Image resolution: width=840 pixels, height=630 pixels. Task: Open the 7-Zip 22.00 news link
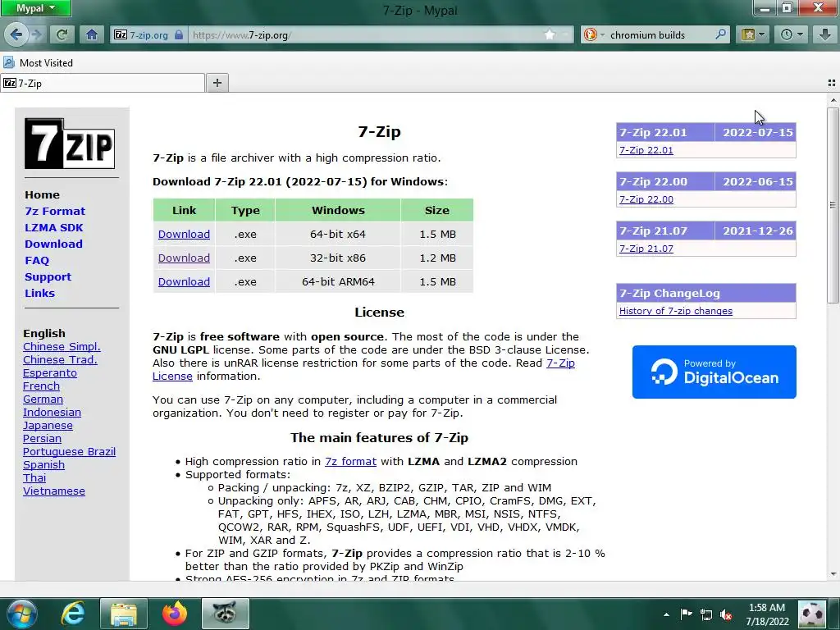[646, 199]
